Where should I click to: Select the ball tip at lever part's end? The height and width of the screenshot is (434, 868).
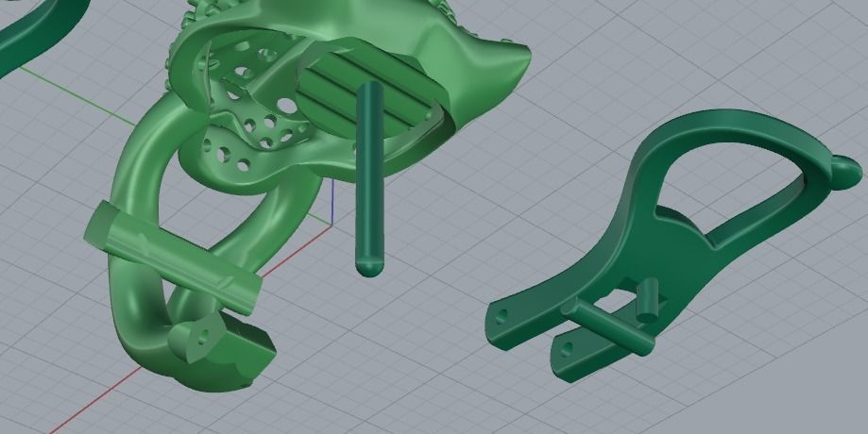[x=846, y=173]
